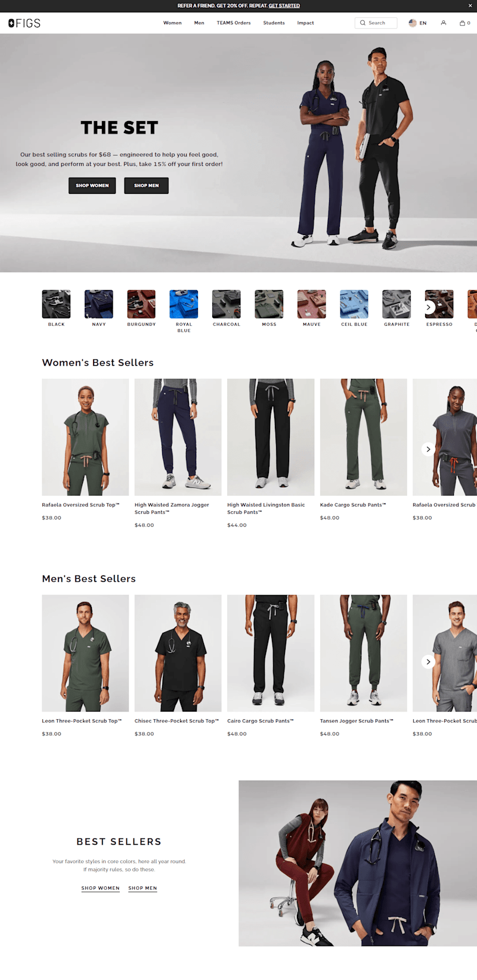This screenshot has width=477, height=980.
Task: Click the Men's Best Sellers heading
Action: click(x=89, y=579)
